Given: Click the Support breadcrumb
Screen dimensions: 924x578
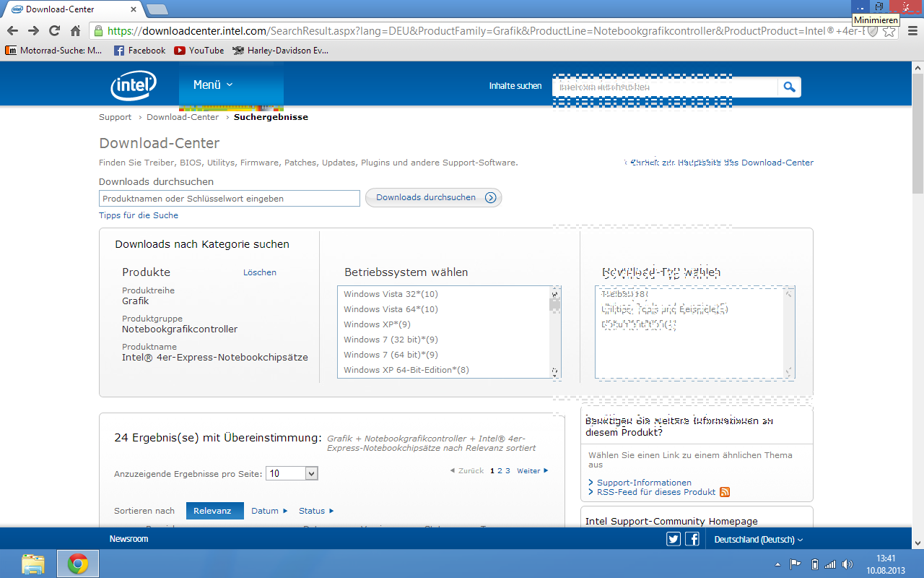Looking at the screenshot, I should click(115, 117).
